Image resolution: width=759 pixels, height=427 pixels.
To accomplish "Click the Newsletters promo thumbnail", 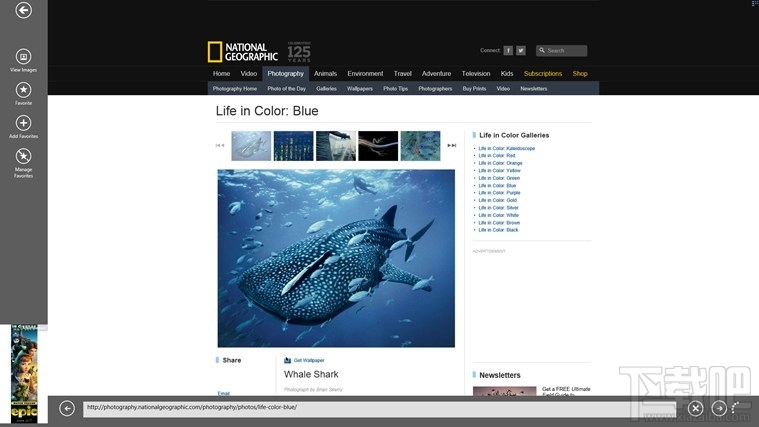I will tap(504, 391).
